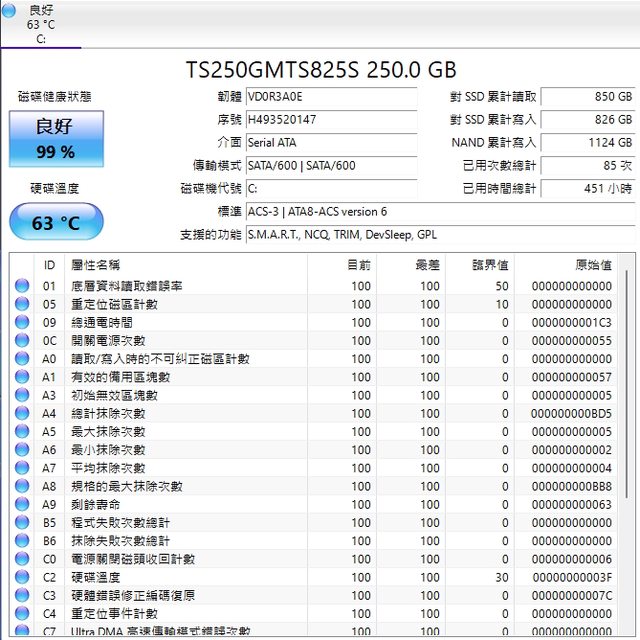This screenshot has width=640, height=640.
Task: Click the 屬性名稱 column header
Action: click(x=95, y=265)
